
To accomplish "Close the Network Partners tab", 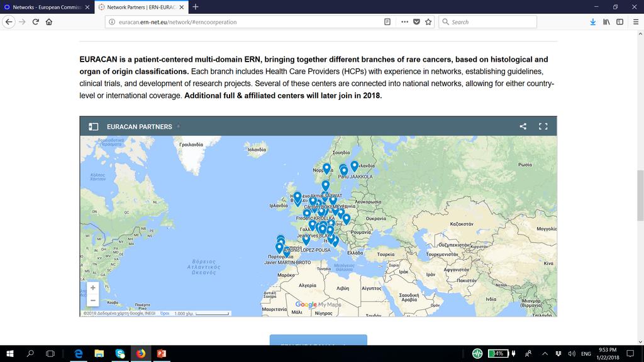I will click(x=182, y=7).
